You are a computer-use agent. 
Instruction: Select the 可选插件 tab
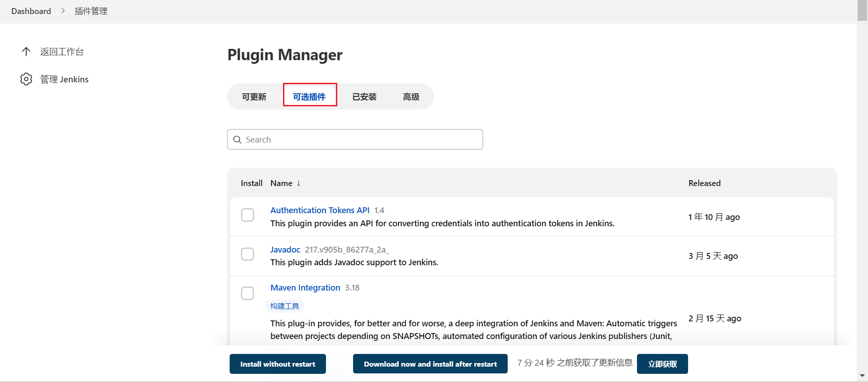310,97
